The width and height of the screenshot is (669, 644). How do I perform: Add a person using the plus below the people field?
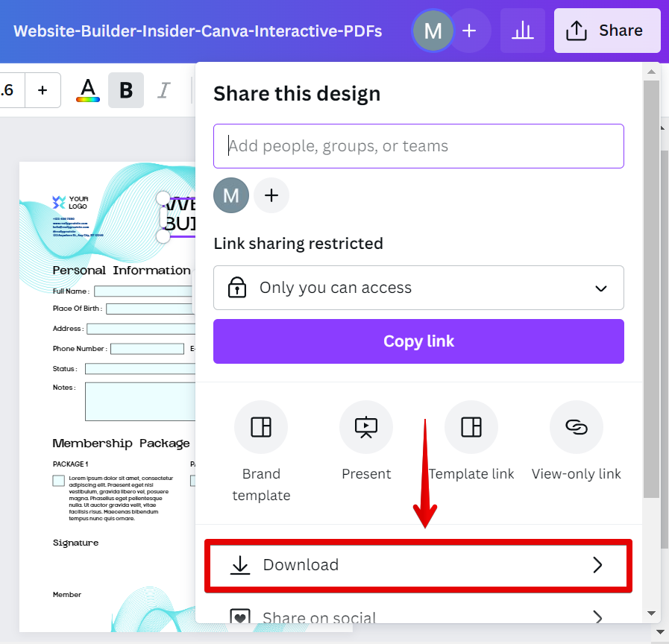(271, 195)
